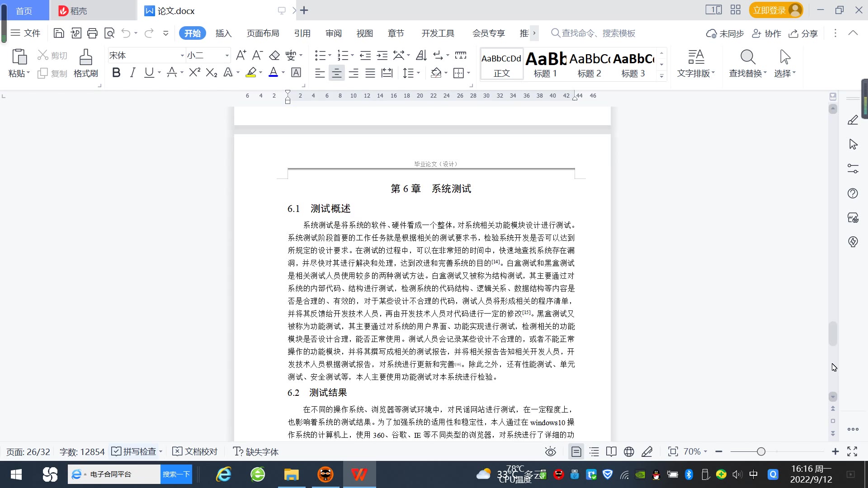Toggle italic formatting
Viewport: 868px width, 488px height.
[x=132, y=73]
